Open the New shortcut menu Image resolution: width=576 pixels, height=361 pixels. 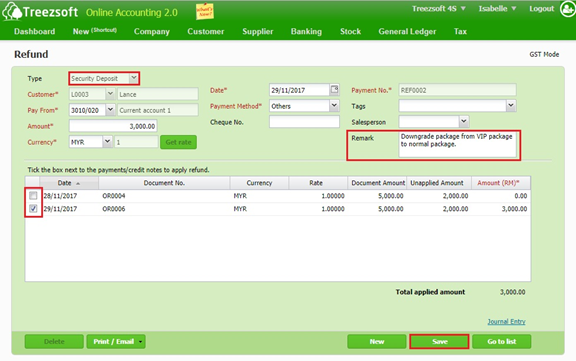coord(95,31)
